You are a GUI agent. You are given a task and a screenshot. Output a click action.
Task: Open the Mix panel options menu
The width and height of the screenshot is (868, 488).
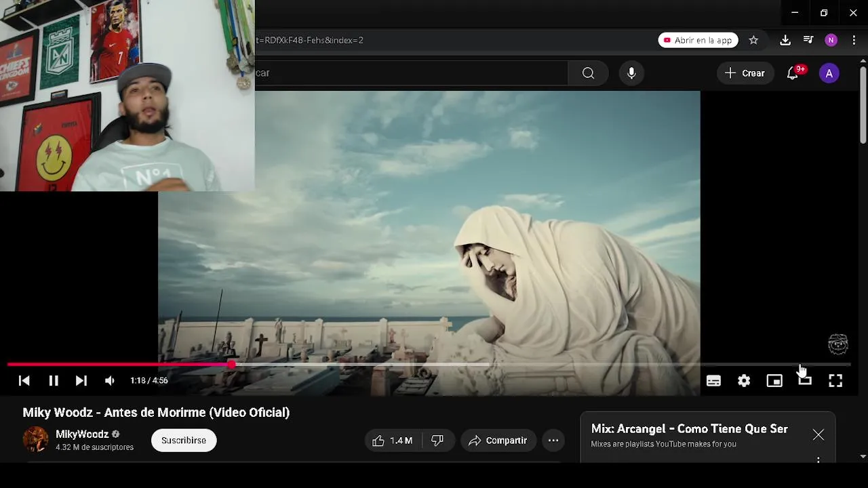tap(818, 460)
